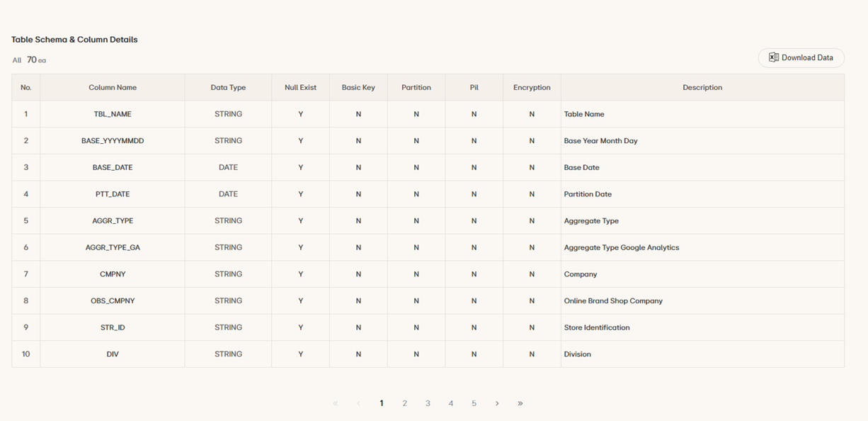The image size is (868, 421).
Task: Click the Download Data button
Action: (x=801, y=58)
